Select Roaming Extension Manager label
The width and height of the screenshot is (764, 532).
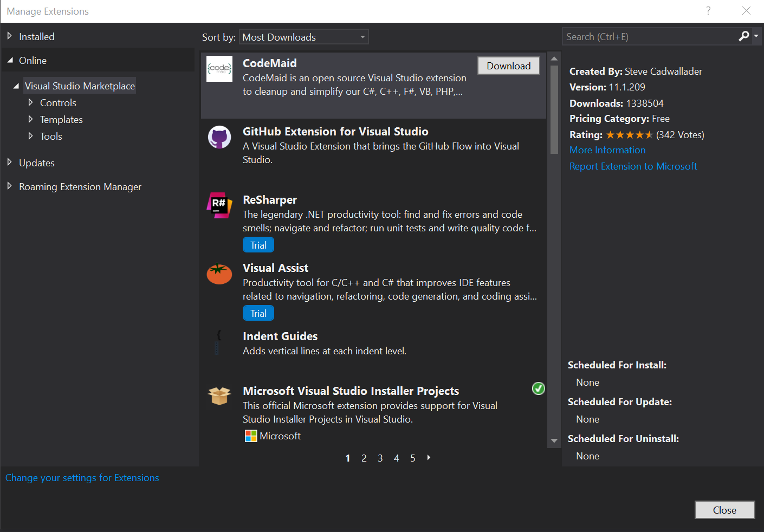[x=80, y=186]
